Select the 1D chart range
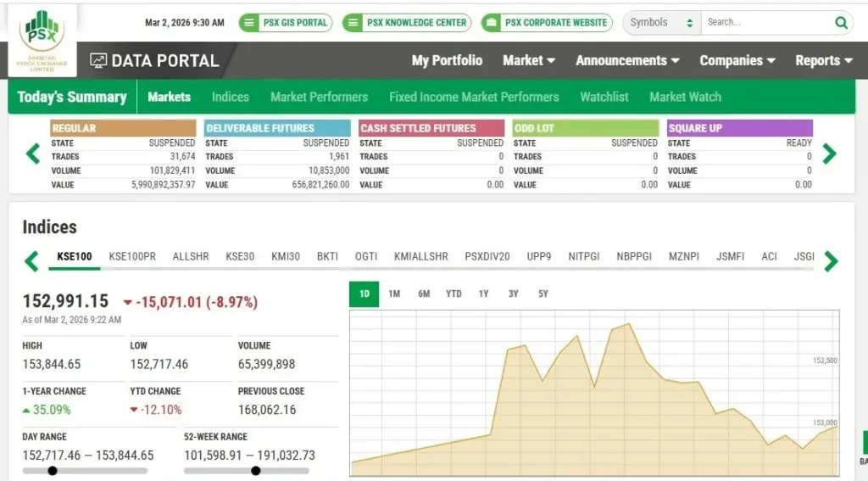The width and height of the screenshot is (868, 481). click(364, 294)
